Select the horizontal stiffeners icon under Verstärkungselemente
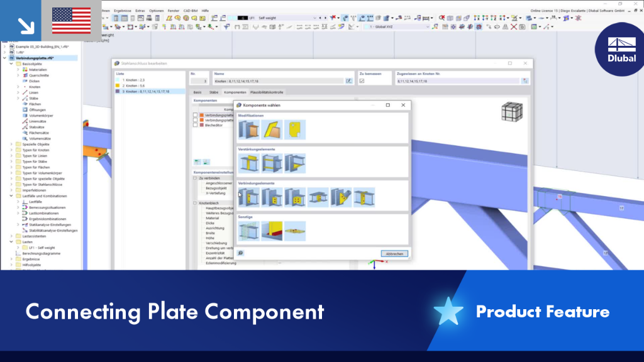Image resolution: width=644 pixels, height=362 pixels. click(x=272, y=163)
